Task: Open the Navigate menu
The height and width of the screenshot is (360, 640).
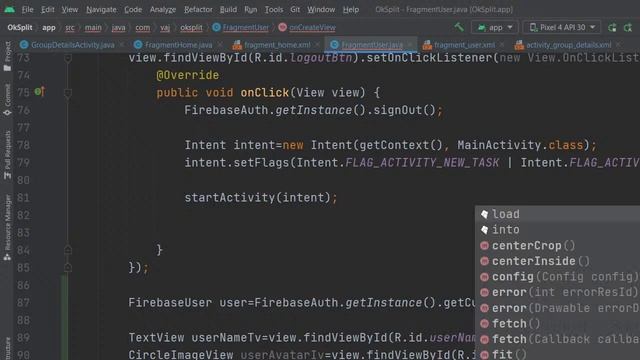Action: click(101, 9)
